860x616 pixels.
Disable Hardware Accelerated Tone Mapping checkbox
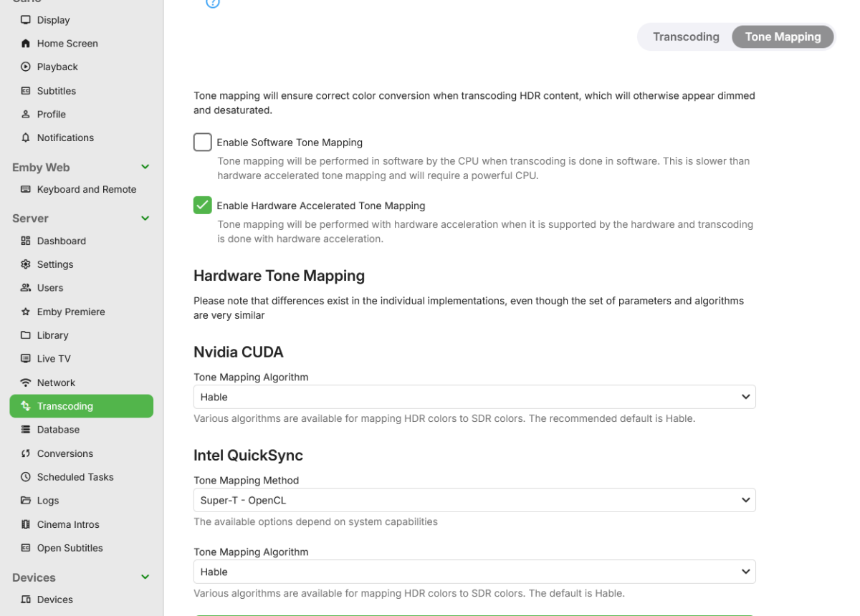click(203, 206)
